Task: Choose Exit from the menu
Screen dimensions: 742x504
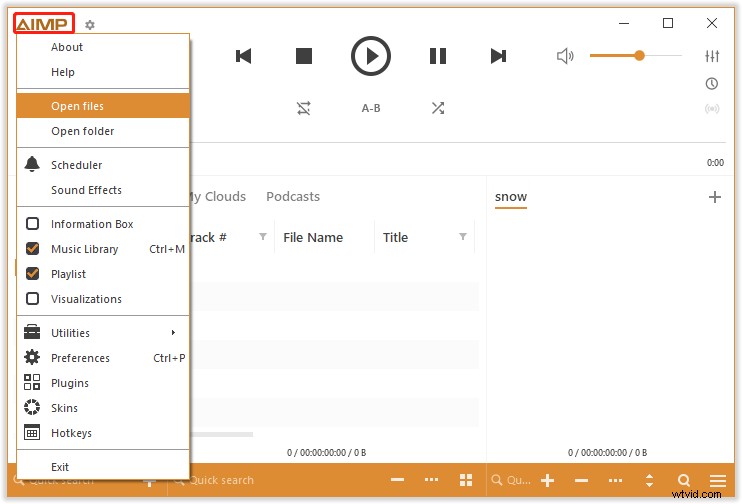Action: pyautogui.click(x=103, y=467)
